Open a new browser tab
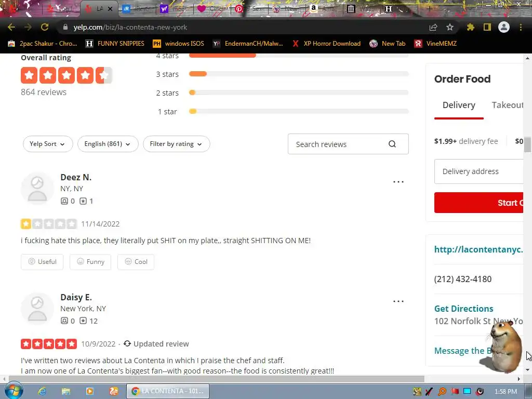This screenshot has height=399, width=532. [x=429, y=9]
